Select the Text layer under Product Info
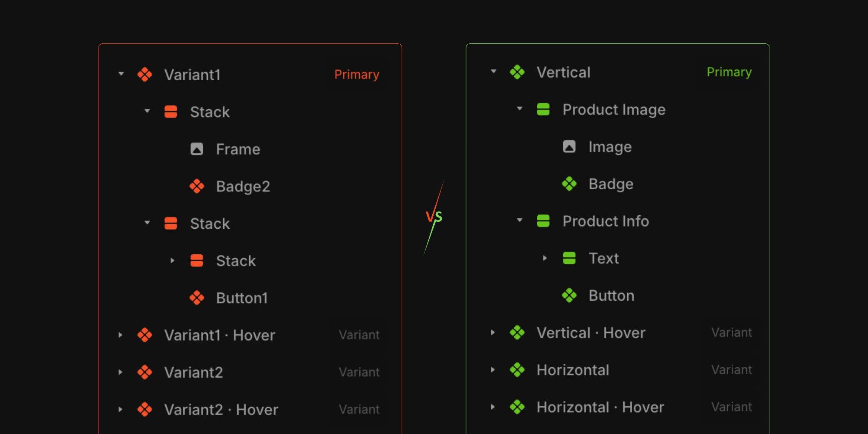This screenshot has height=434, width=868. [604, 258]
